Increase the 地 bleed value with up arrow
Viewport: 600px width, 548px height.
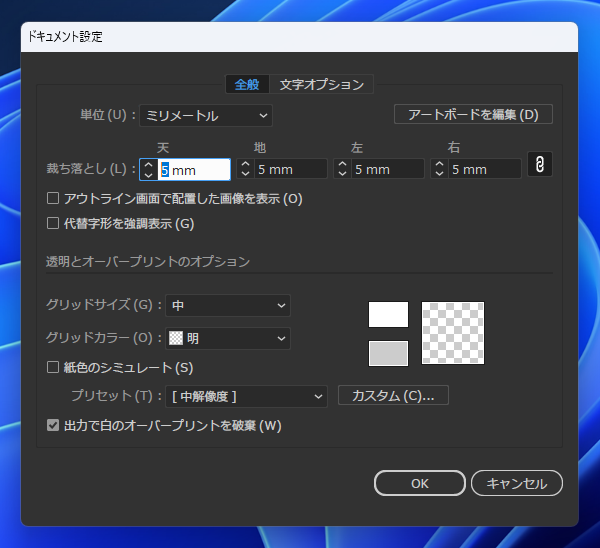pos(246,164)
